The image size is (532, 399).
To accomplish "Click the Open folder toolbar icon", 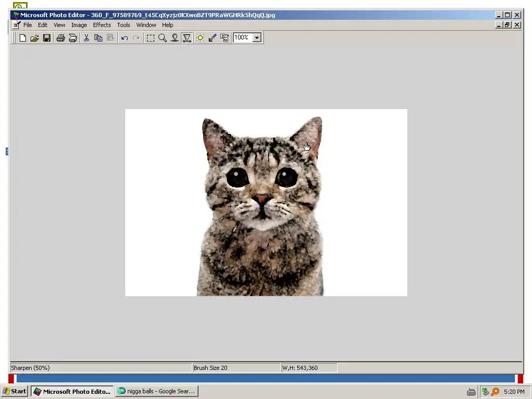I will 35,38.
